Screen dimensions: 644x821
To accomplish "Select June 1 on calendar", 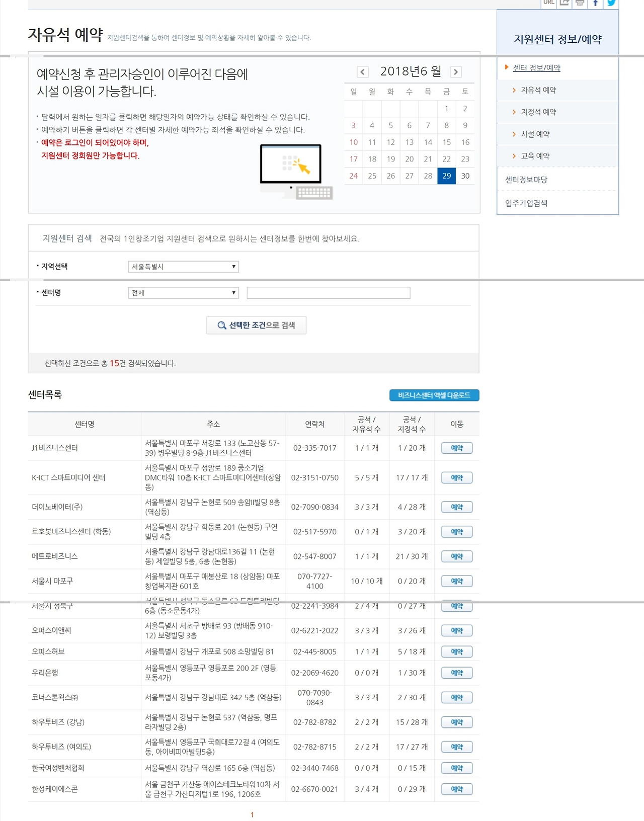I will click(447, 109).
